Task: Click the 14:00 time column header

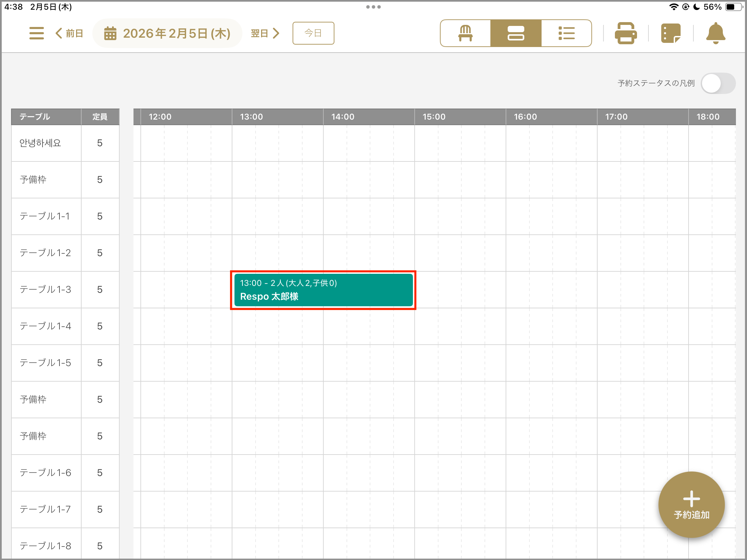Action: [x=343, y=117]
